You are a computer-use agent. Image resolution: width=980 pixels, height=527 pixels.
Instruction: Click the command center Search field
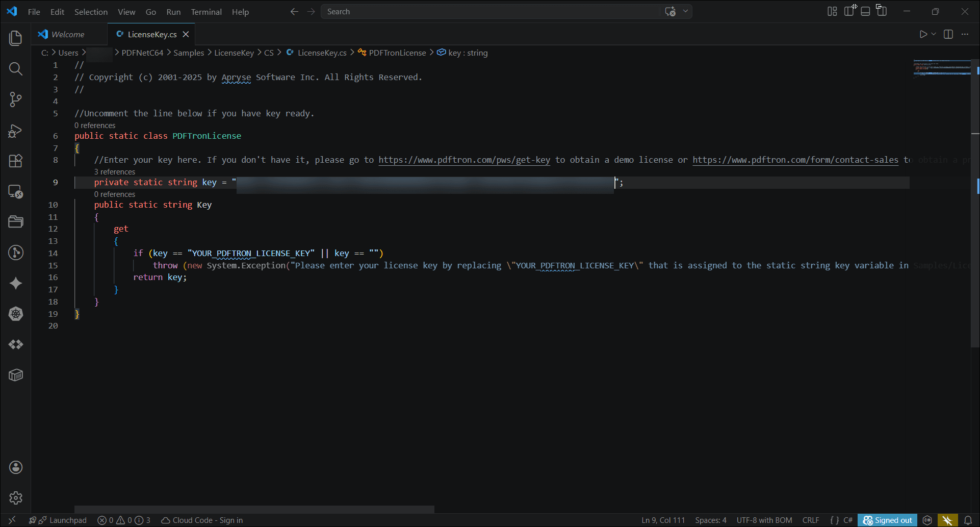(491, 11)
